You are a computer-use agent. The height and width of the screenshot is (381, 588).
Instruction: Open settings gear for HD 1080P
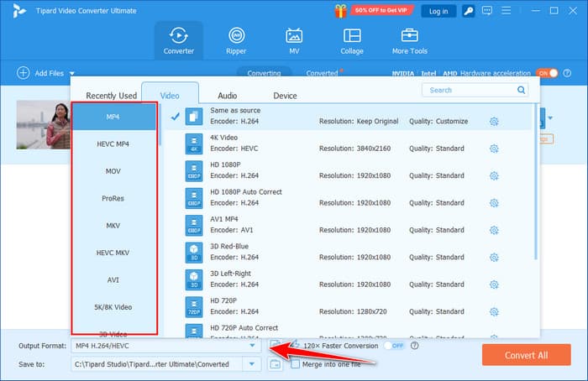point(494,175)
